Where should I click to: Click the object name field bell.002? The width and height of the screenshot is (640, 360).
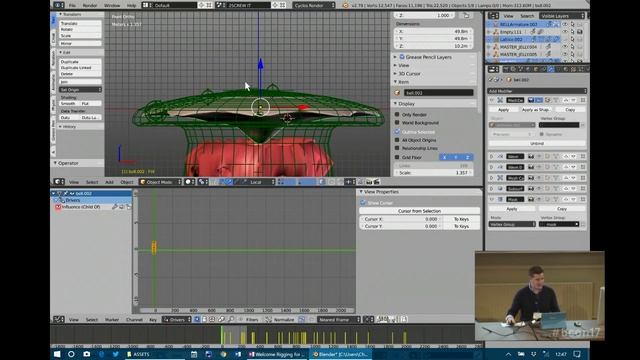click(438, 93)
